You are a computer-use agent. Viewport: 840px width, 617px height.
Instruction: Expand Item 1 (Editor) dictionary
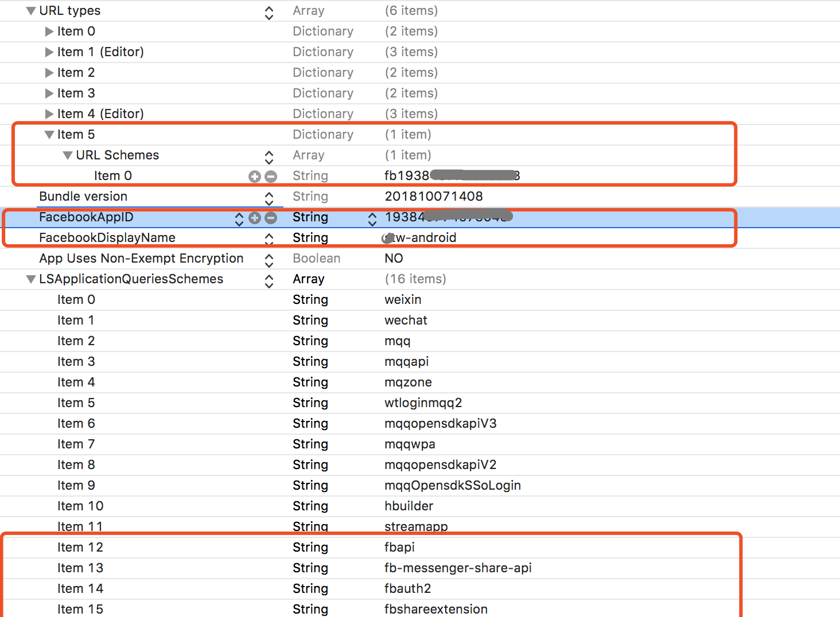click(x=49, y=52)
